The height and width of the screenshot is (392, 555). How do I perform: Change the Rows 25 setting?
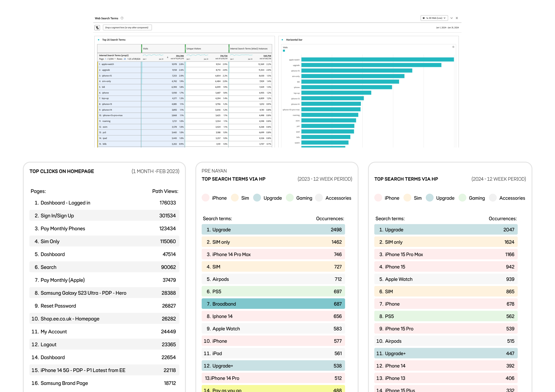tap(125, 59)
